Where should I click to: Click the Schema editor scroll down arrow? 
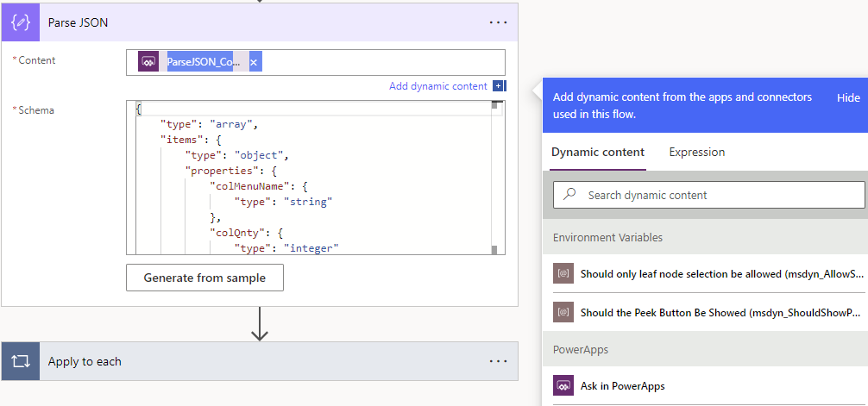tap(494, 249)
